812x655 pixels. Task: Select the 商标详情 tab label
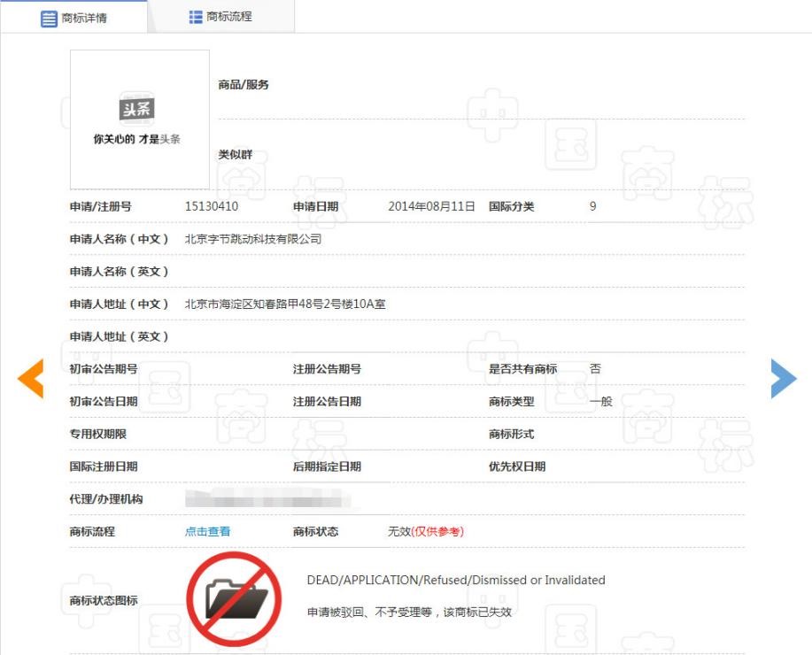coord(84,19)
